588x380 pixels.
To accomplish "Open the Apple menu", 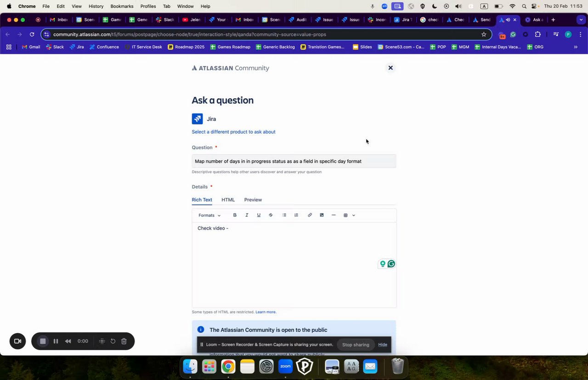I will [9, 6].
